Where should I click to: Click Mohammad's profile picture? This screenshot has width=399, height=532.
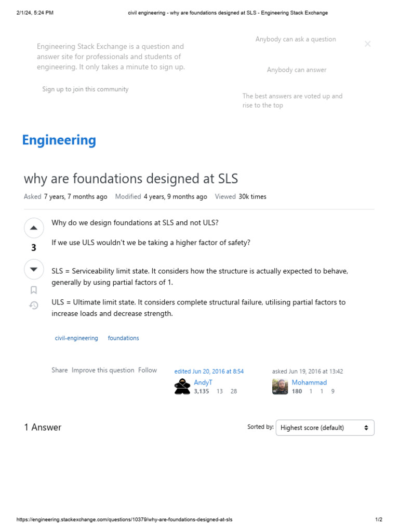[x=280, y=387]
